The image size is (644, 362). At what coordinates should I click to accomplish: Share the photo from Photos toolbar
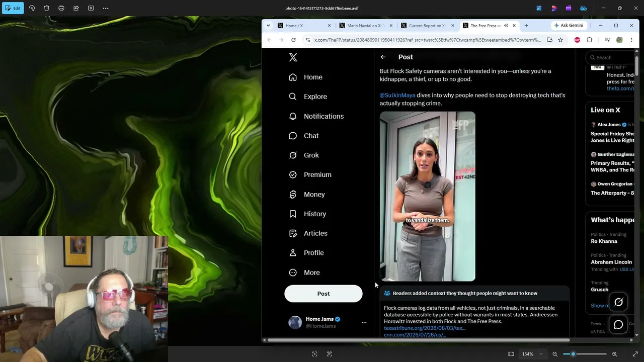[76, 8]
